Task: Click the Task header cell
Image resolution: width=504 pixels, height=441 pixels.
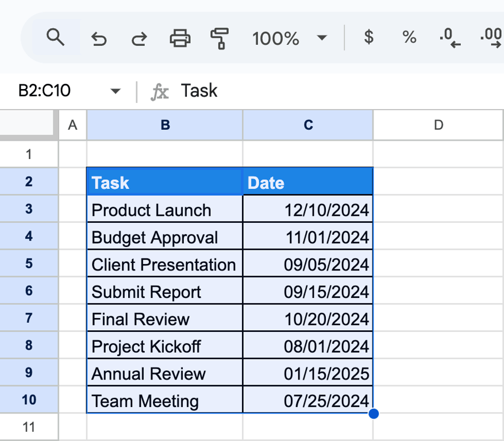Action: [165, 181]
